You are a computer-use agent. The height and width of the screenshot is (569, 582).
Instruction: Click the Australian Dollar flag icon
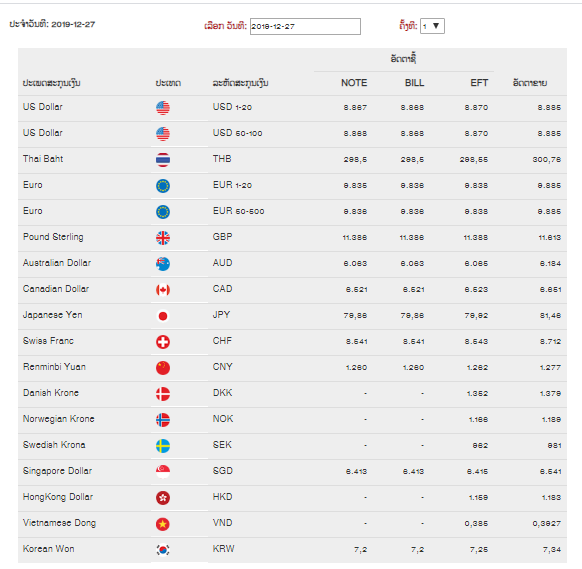163,264
